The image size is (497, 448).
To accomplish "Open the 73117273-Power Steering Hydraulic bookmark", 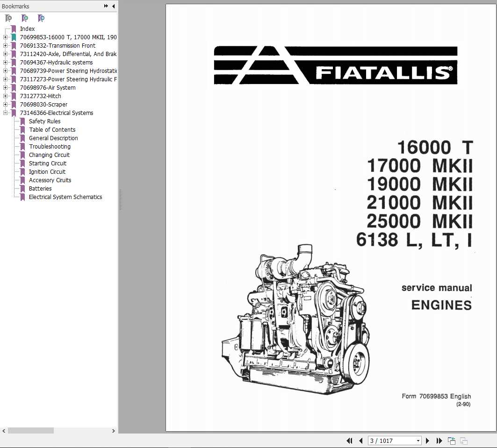I will pyautogui.click(x=68, y=79).
